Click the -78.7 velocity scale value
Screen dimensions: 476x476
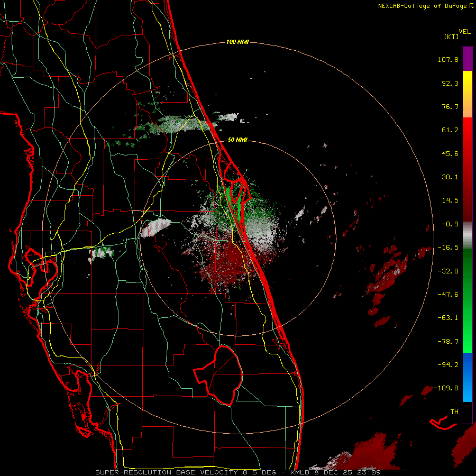[448, 342]
